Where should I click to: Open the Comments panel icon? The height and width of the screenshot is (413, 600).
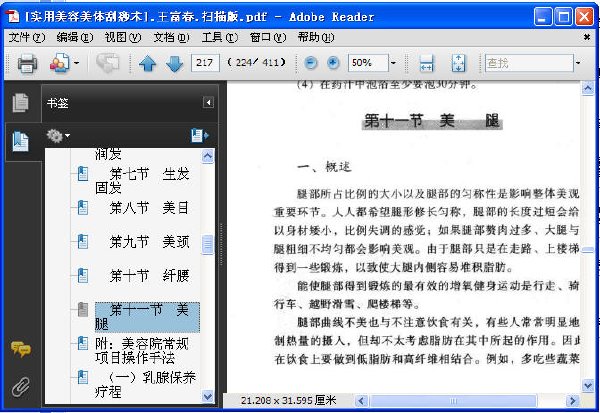21,349
